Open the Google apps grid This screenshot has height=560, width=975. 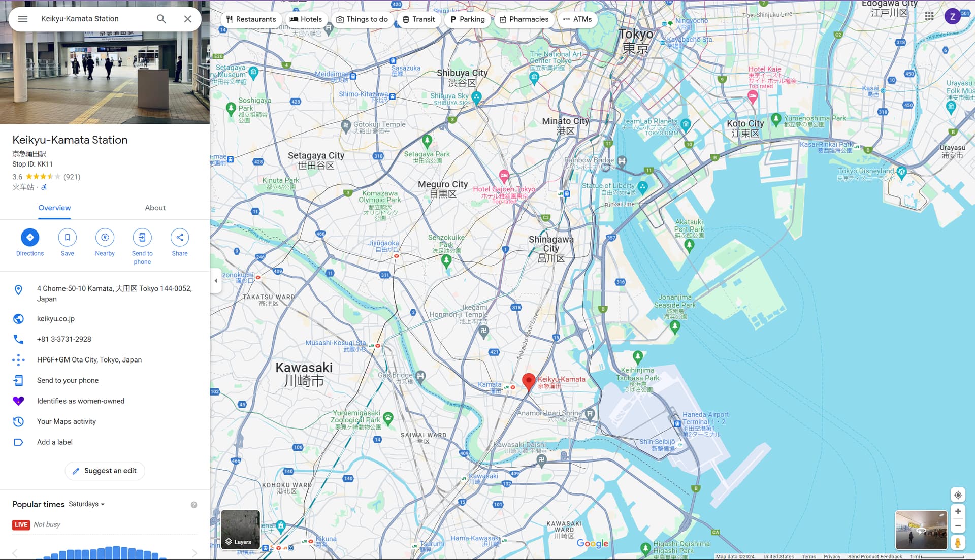tap(929, 16)
